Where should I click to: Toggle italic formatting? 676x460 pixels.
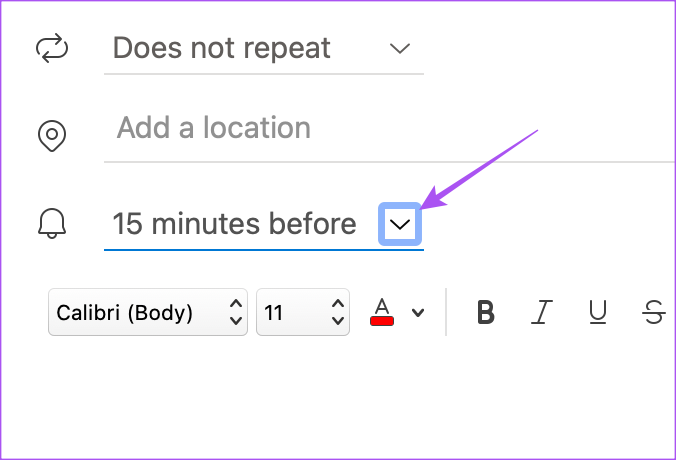[541, 313]
